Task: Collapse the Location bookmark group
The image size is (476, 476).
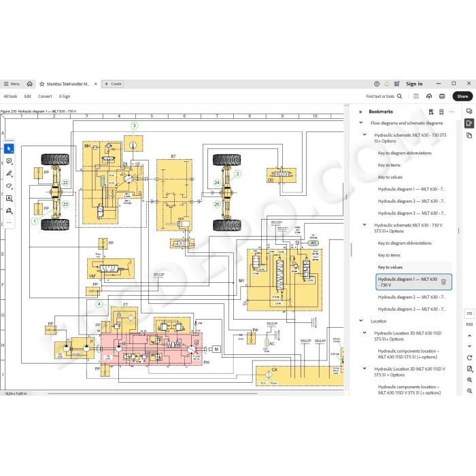Action: point(361,320)
